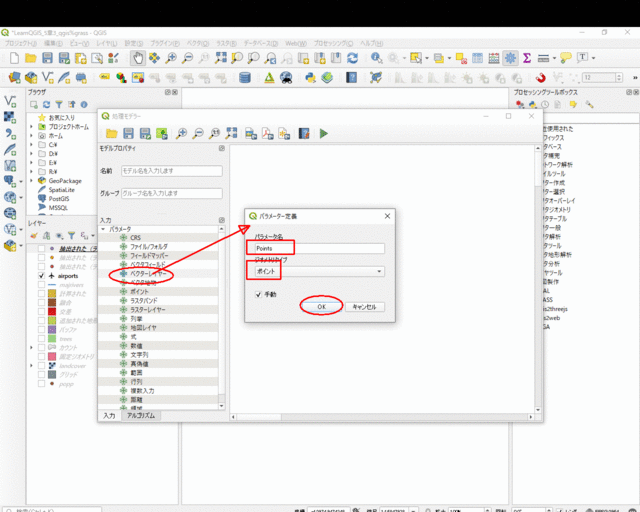The width and height of the screenshot is (640, 512).
Task: Expand the landcover layer entry
Action: point(31,365)
